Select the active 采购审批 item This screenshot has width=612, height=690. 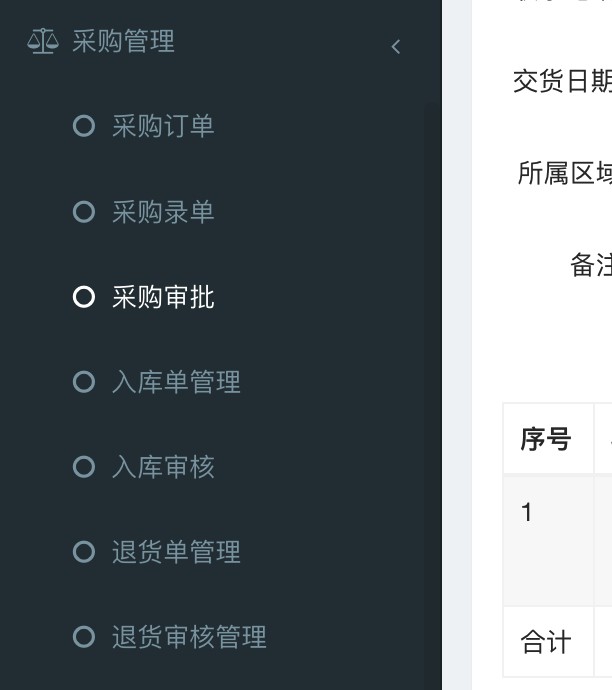[x=163, y=297]
